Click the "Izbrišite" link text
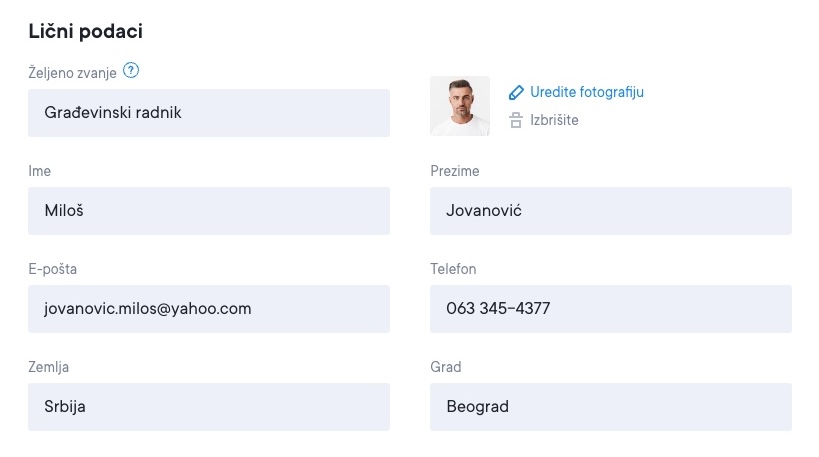This screenshot has width=819, height=457. [x=555, y=120]
